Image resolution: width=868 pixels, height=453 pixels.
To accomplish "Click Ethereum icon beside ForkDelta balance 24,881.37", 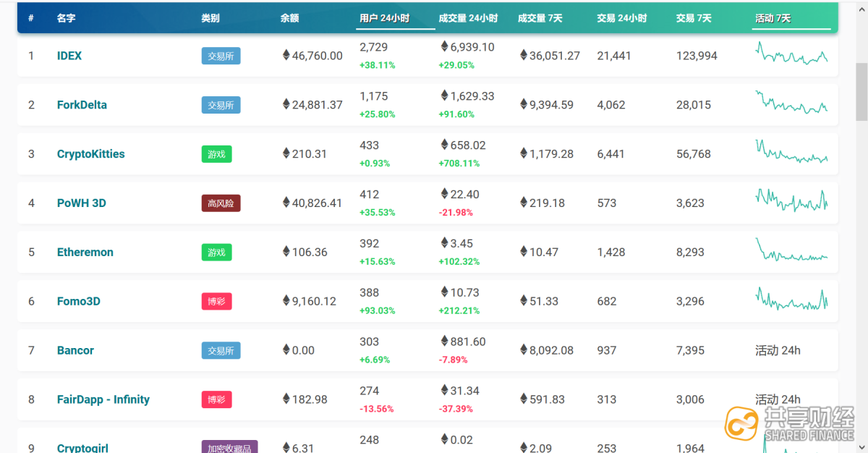I will pyautogui.click(x=286, y=104).
